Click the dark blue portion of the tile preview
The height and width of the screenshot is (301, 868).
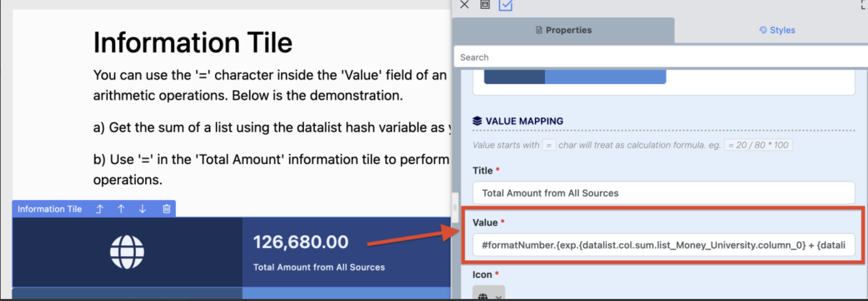[514, 77]
